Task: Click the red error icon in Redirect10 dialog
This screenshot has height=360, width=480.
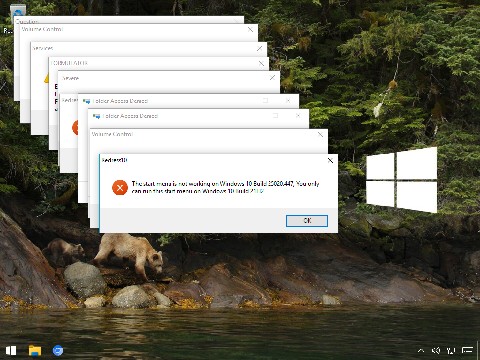Action: click(x=120, y=187)
